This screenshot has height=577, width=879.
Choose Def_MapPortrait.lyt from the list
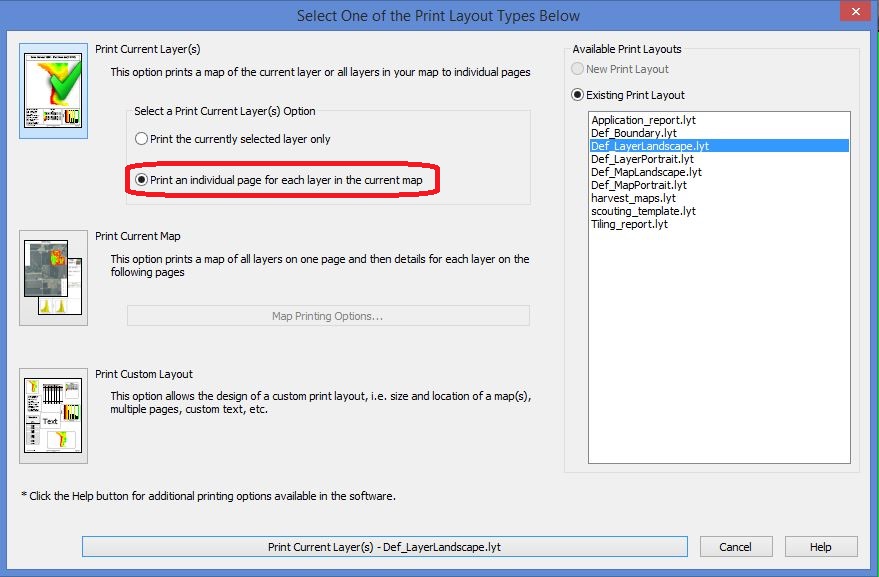(638, 185)
